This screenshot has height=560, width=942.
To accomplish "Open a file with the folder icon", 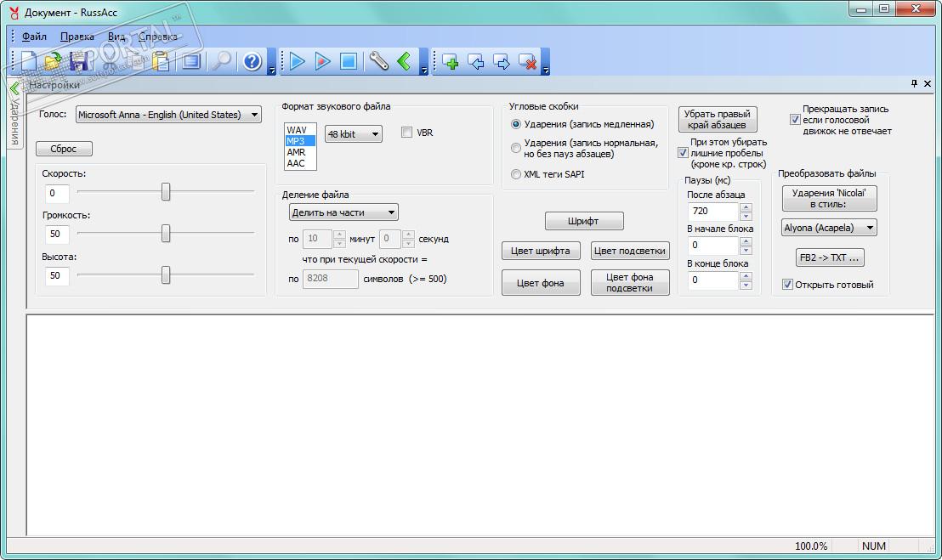I will coord(54,61).
